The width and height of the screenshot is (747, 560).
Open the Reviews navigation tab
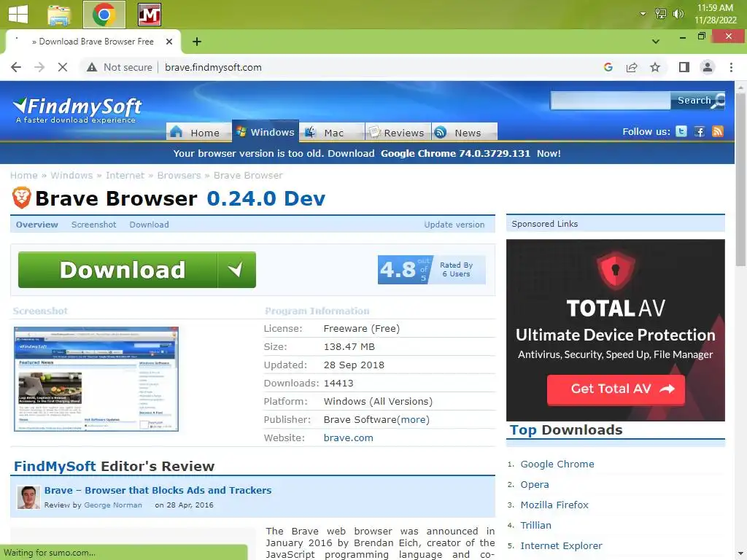(398, 133)
